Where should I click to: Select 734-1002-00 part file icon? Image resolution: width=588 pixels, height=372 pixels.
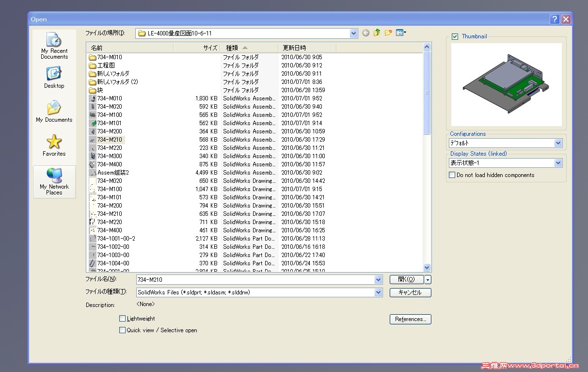tap(93, 247)
